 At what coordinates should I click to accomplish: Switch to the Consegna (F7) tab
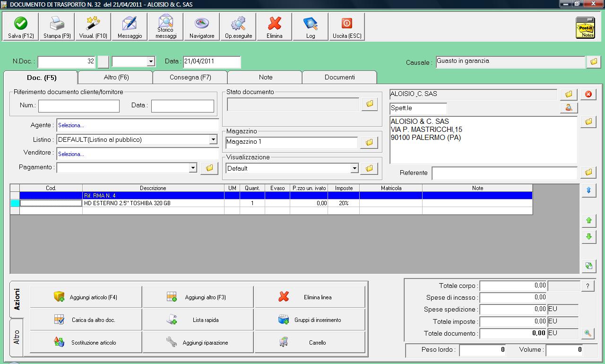190,77
